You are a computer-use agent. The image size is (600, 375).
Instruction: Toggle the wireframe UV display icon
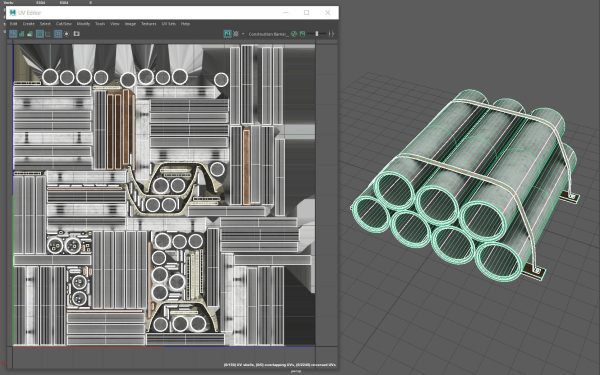click(x=13, y=34)
